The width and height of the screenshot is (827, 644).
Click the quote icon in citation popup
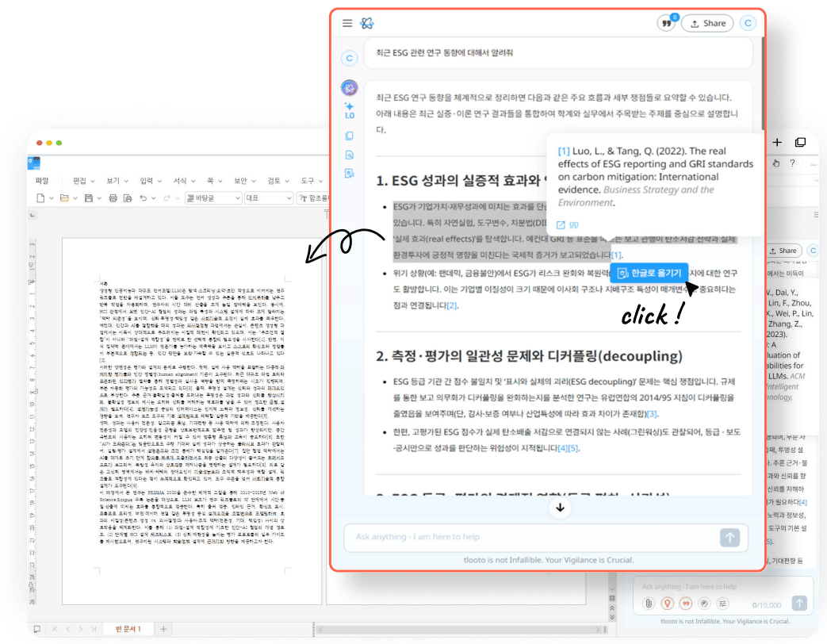(574, 225)
